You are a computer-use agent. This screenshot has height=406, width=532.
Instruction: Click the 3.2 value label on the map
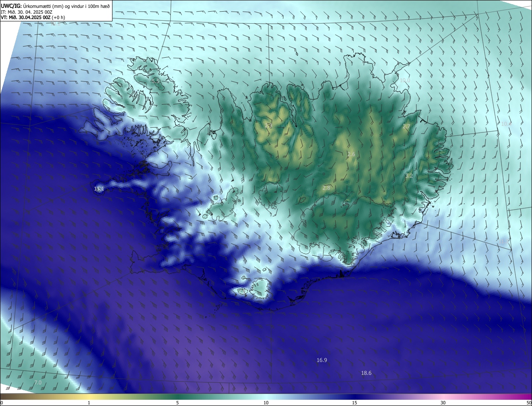point(409,176)
